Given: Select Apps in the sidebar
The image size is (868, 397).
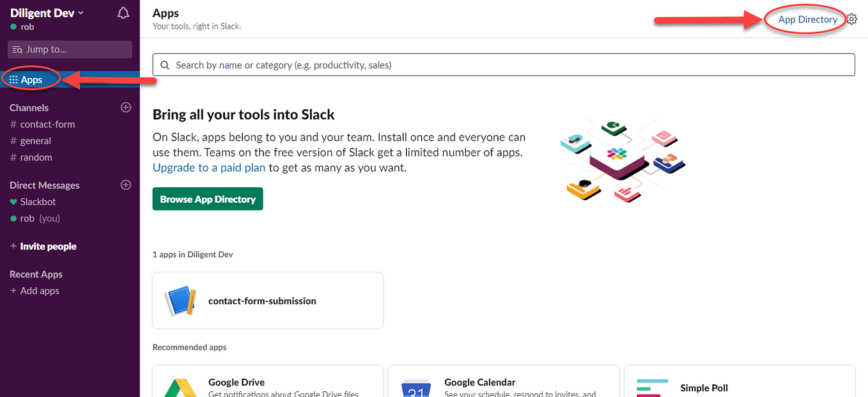Looking at the screenshot, I should pos(31,80).
